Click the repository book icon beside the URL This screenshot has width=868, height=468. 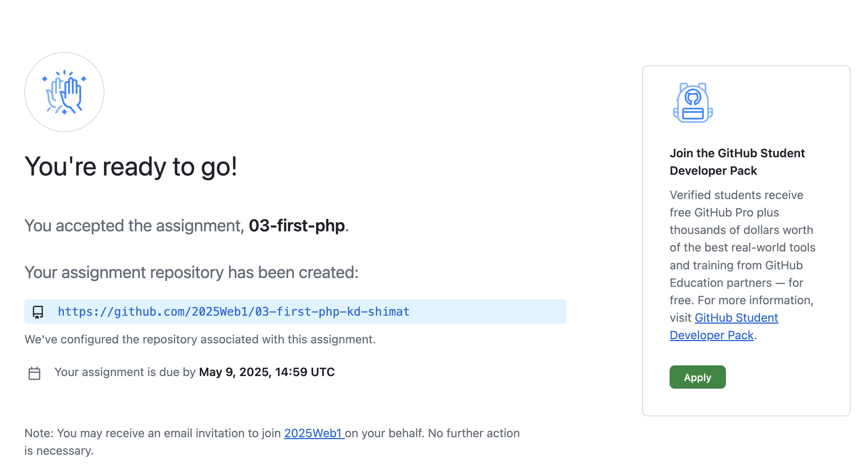click(x=38, y=311)
